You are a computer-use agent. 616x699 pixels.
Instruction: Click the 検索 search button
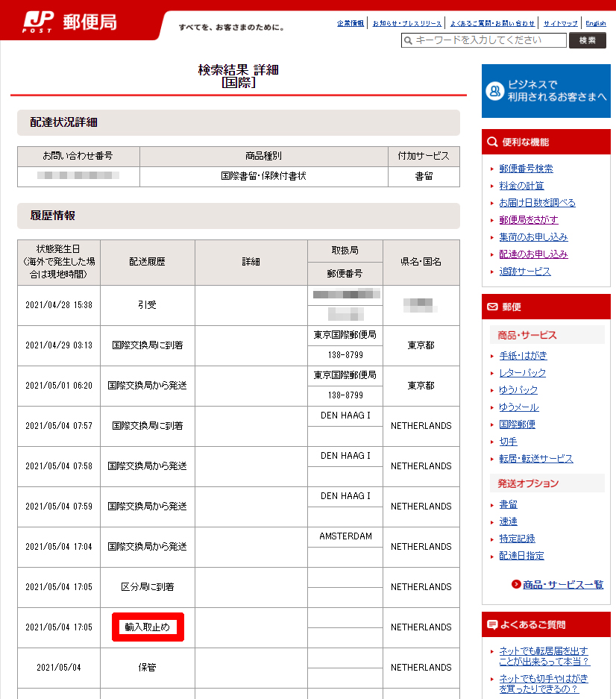pyautogui.click(x=587, y=40)
